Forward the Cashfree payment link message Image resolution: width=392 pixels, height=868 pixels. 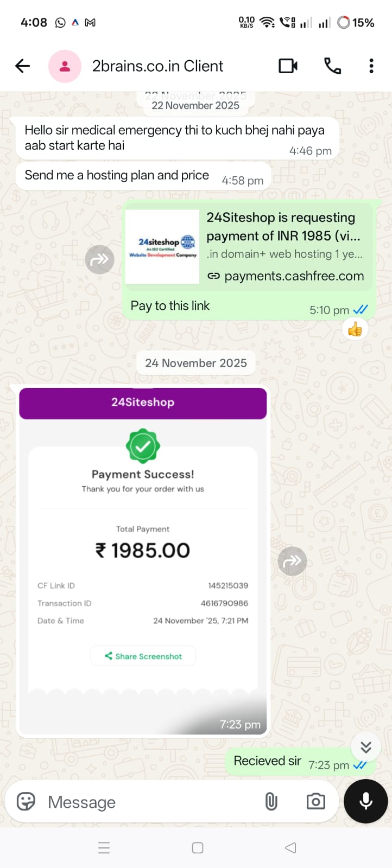99,259
